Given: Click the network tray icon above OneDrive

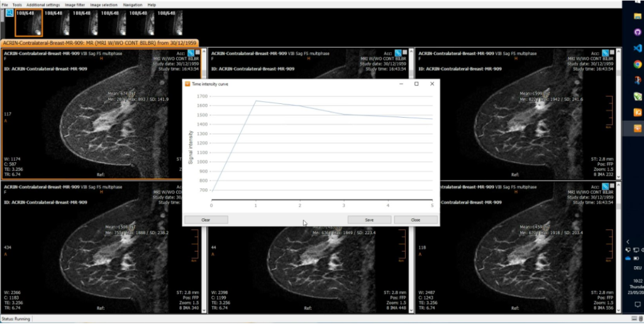Looking at the screenshot, I should tap(628, 250).
